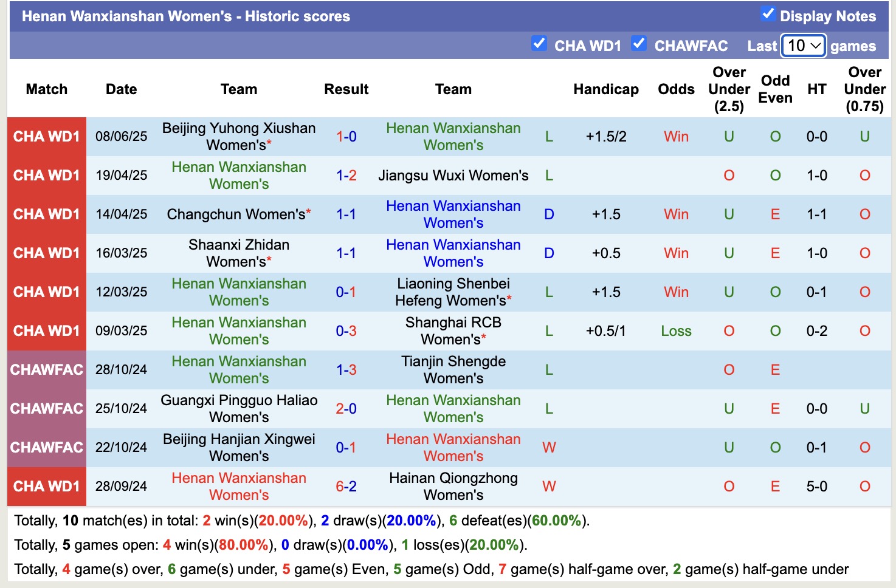Screen dimensions: 896x588
Task: Open Henan Wanxianshan Women's from 19/04/25 row
Action: click(239, 175)
